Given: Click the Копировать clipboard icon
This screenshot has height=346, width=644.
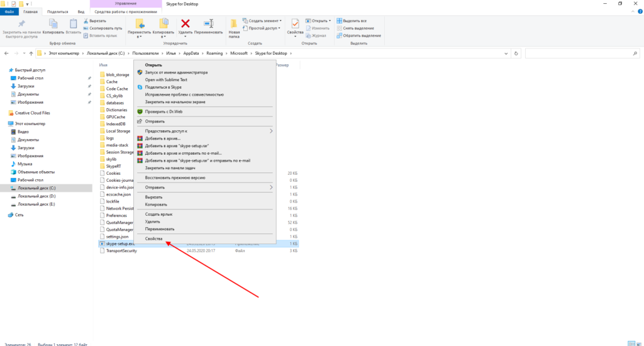Looking at the screenshot, I should tap(53, 24).
